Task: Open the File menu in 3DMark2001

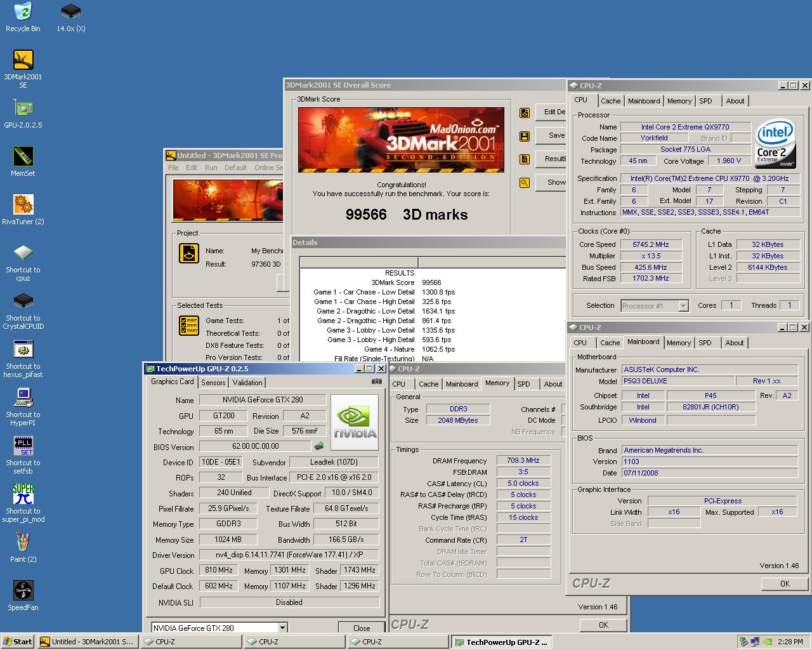Action: click(x=173, y=168)
